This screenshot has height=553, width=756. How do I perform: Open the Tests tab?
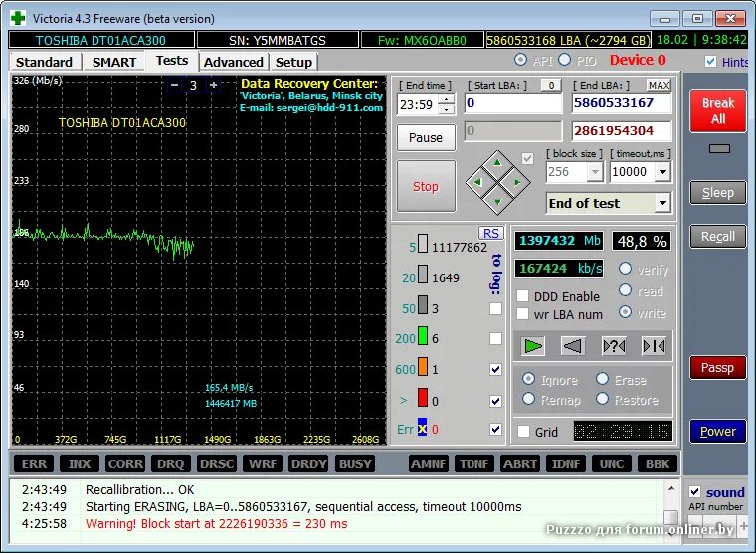pyautogui.click(x=172, y=61)
